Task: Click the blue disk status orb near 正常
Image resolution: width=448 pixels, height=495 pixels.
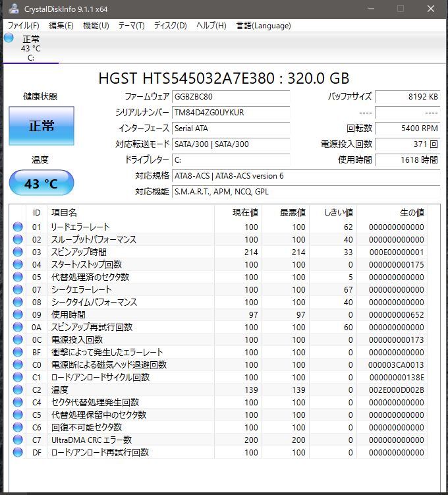Action: tap(9, 38)
